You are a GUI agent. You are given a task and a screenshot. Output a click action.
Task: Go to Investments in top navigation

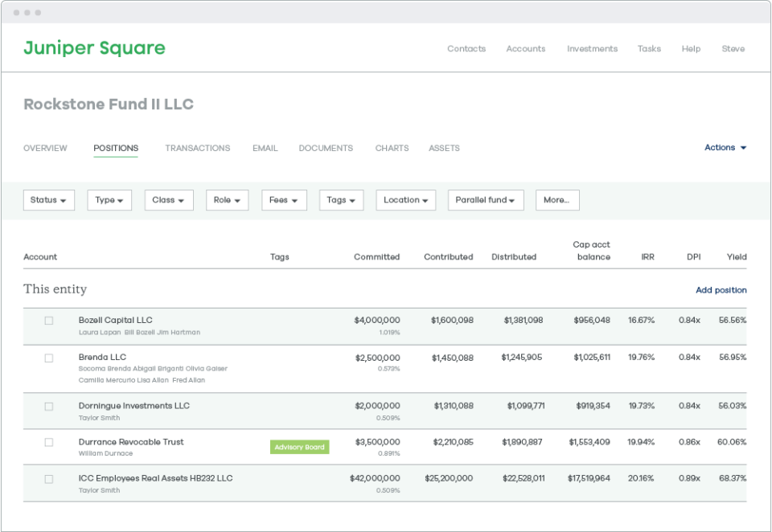[x=593, y=49]
